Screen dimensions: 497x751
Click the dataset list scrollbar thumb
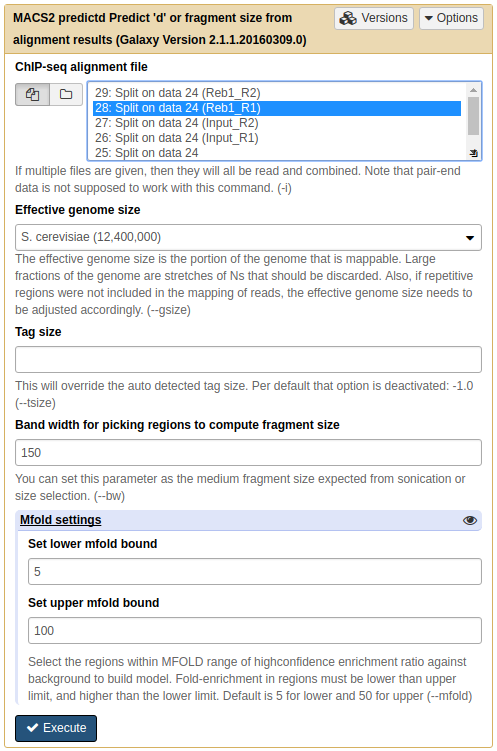473,116
